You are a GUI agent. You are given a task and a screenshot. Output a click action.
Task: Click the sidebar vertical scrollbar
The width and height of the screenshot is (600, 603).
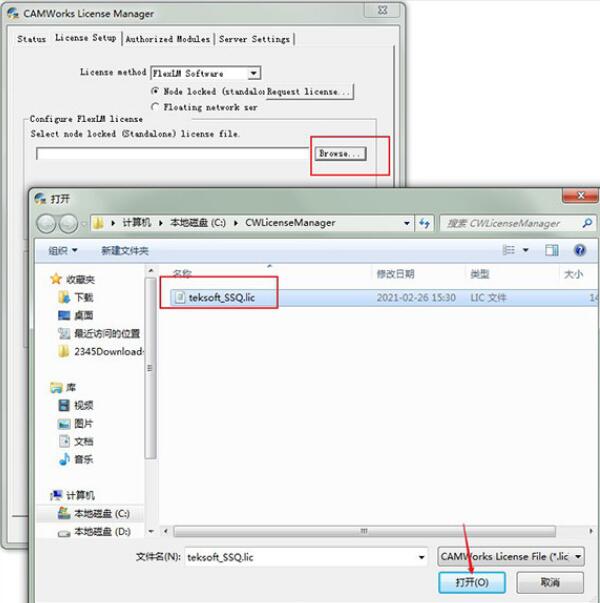(150, 368)
